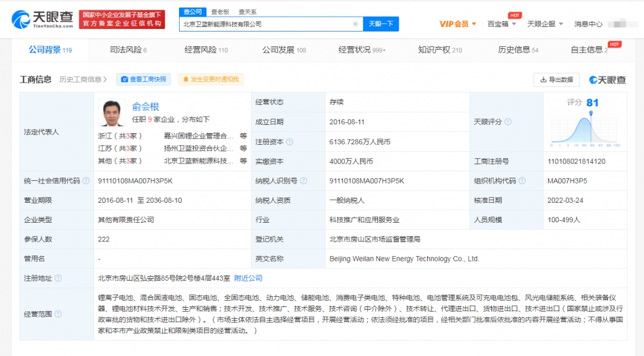Click 附近公司 link
This screenshot has width=644, height=356.
coord(248,278)
